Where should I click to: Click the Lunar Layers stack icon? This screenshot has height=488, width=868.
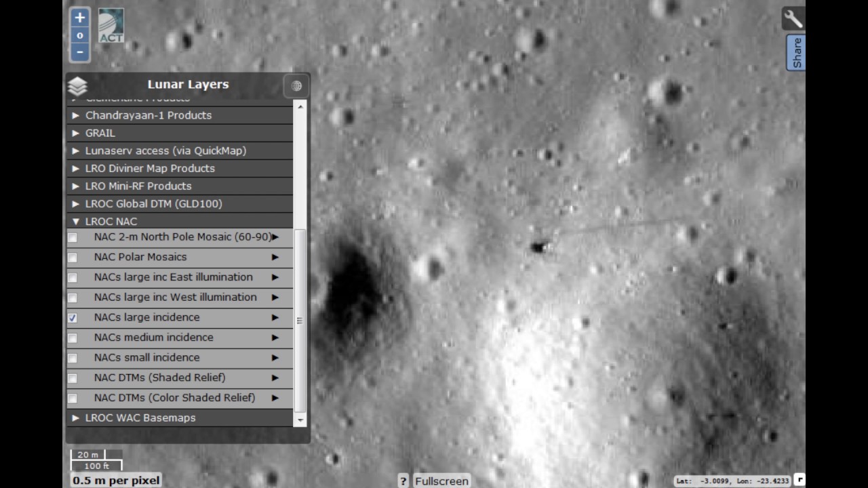click(x=78, y=86)
